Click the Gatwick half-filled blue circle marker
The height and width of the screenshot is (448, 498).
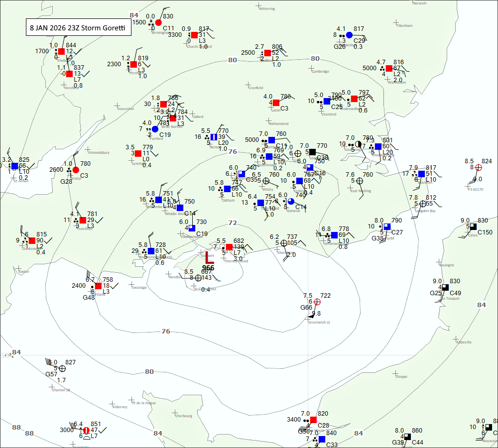click(291, 201)
